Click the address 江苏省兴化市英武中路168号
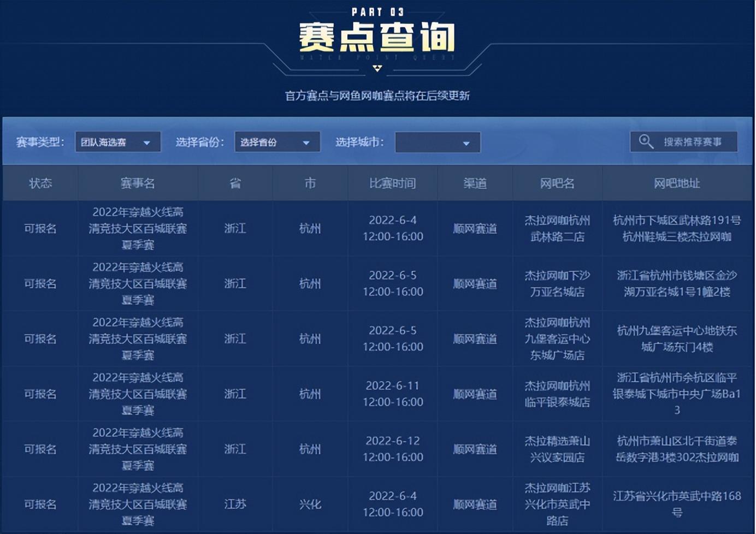 point(677,504)
